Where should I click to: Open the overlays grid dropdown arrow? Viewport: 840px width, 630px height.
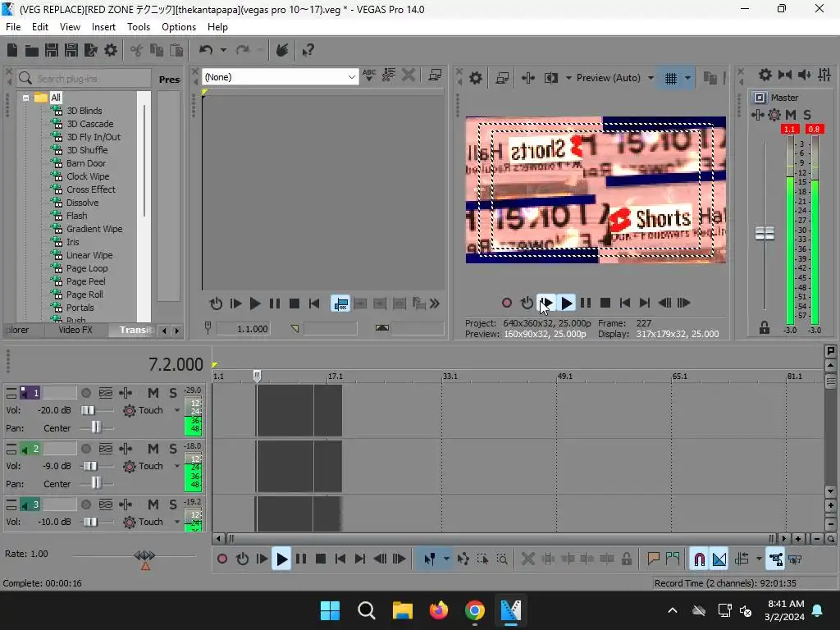tap(688, 78)
